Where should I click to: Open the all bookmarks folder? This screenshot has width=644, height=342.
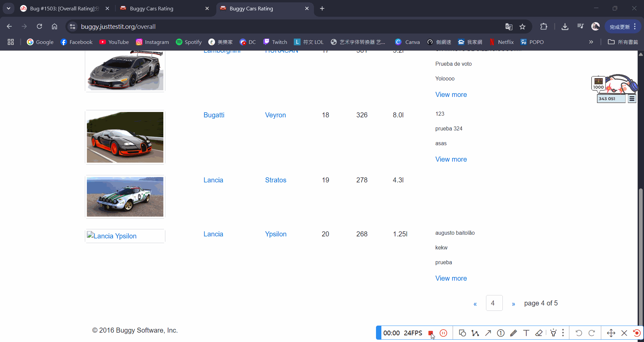[x=623, y=42]
